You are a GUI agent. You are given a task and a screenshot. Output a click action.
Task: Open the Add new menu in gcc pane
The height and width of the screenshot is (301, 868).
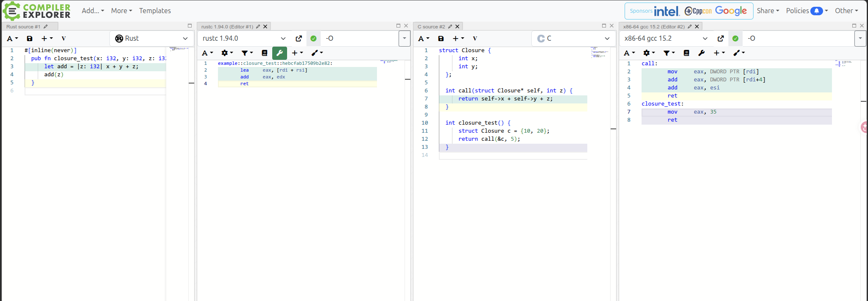point(719,53)
